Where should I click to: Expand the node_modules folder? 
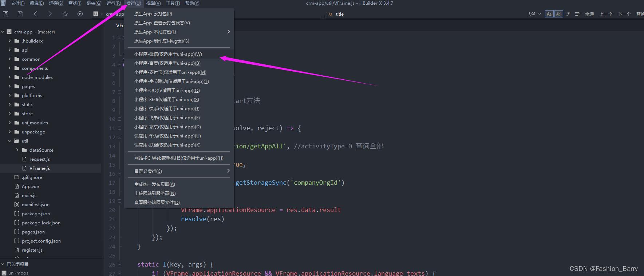point(10,77)
